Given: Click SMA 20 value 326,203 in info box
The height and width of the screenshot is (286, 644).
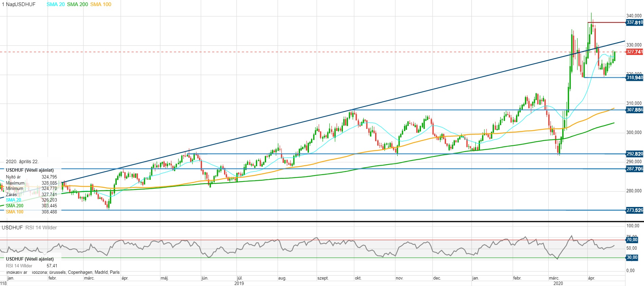Looking at the screenshot, I should pos(49,200).
